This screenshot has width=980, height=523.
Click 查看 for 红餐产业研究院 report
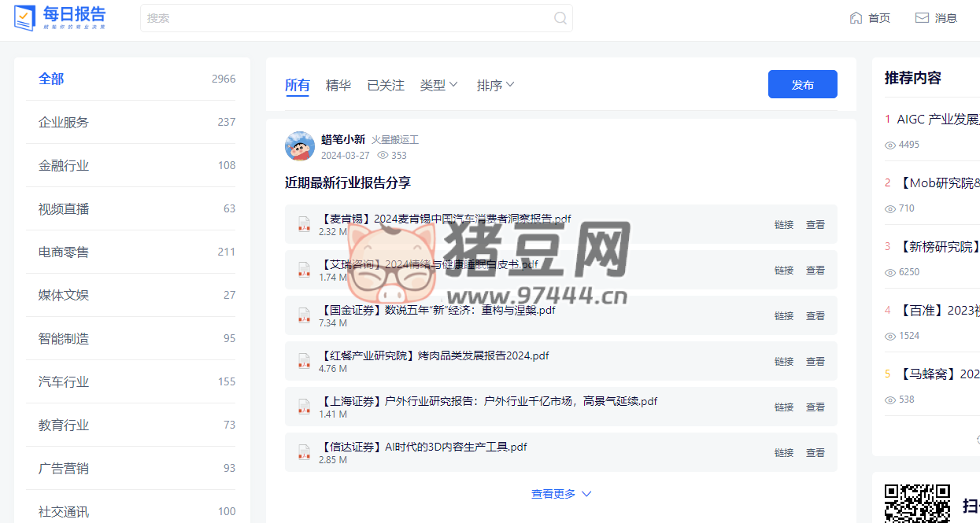pos(815,362)
